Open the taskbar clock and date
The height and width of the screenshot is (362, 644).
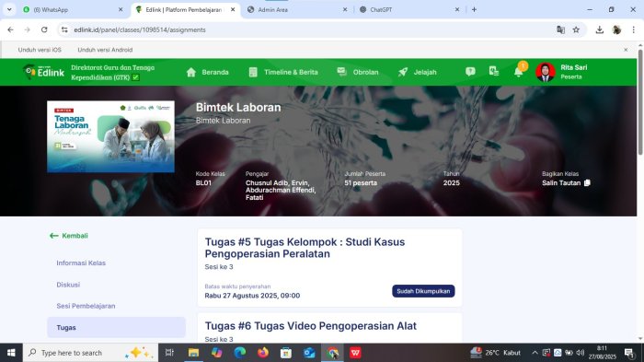point(602,353)
